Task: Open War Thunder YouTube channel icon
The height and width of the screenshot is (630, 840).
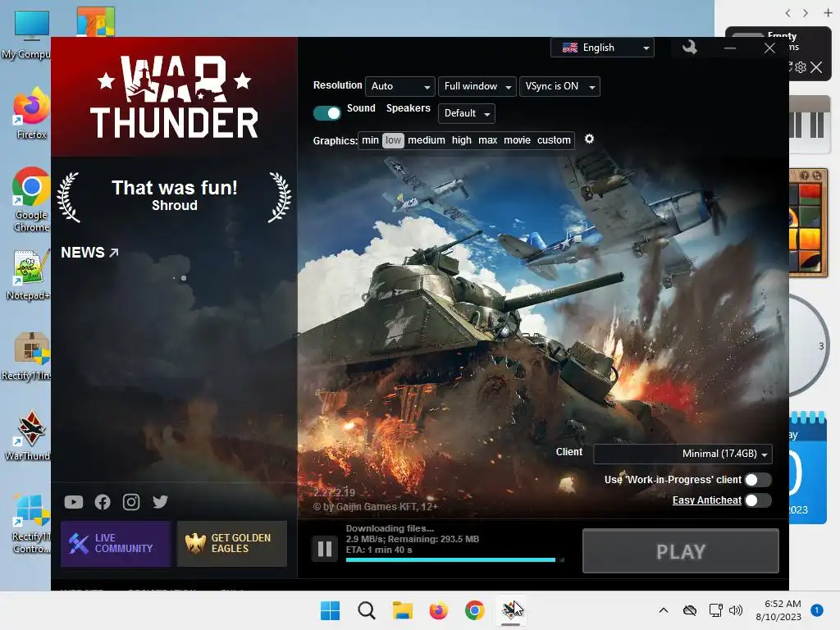Action: (x=74, y=502)
